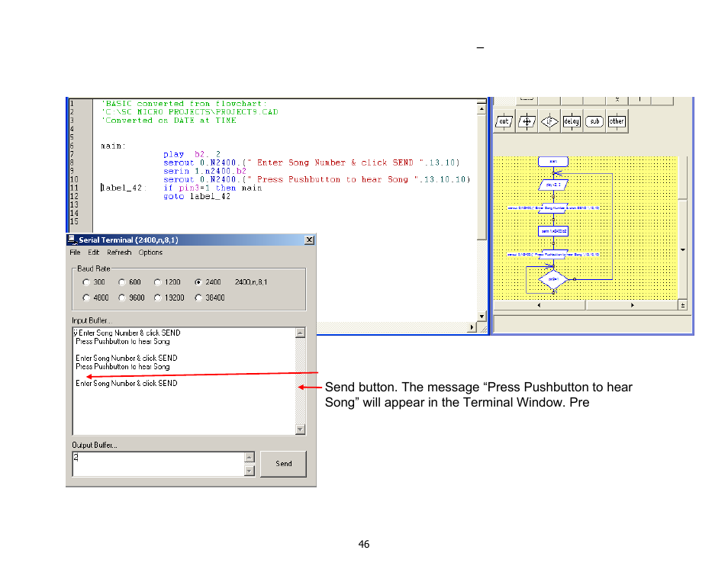Select the 'if' decision diamond tool
This screenshot has height=563, width=728.
click(549, 121)
